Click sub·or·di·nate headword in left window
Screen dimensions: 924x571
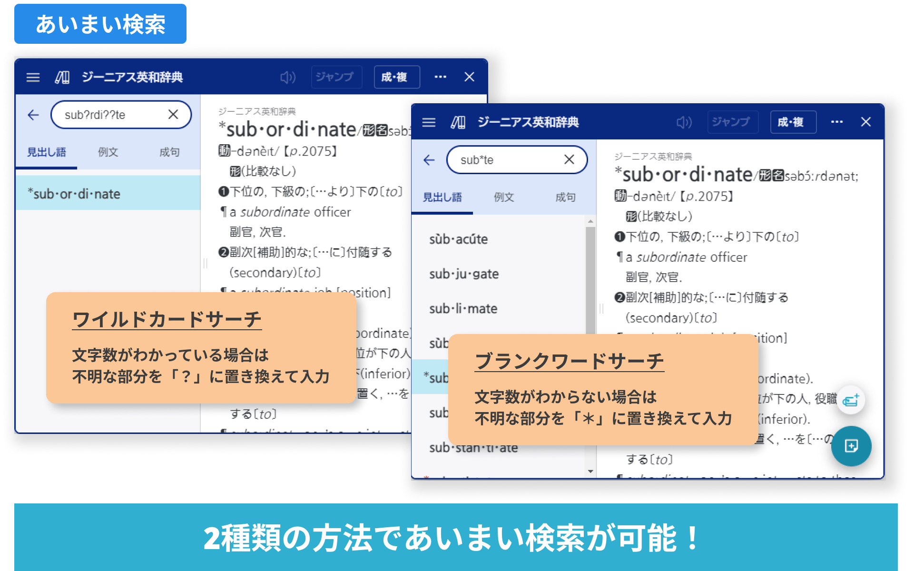pyautogui.click(x=291, y=129)
